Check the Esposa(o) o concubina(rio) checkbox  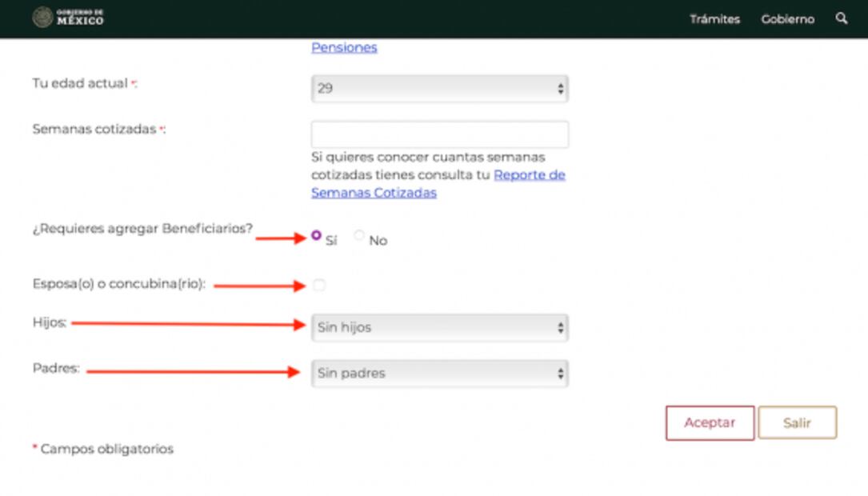(319, 285)
